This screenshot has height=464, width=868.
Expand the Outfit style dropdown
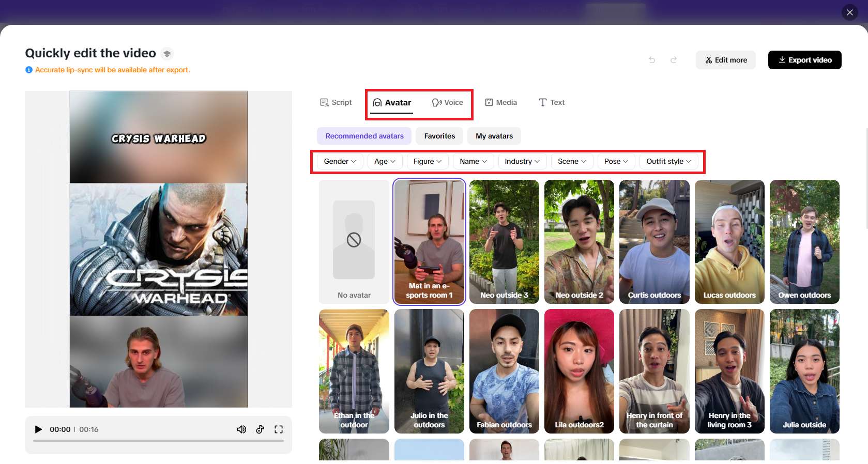668,161
